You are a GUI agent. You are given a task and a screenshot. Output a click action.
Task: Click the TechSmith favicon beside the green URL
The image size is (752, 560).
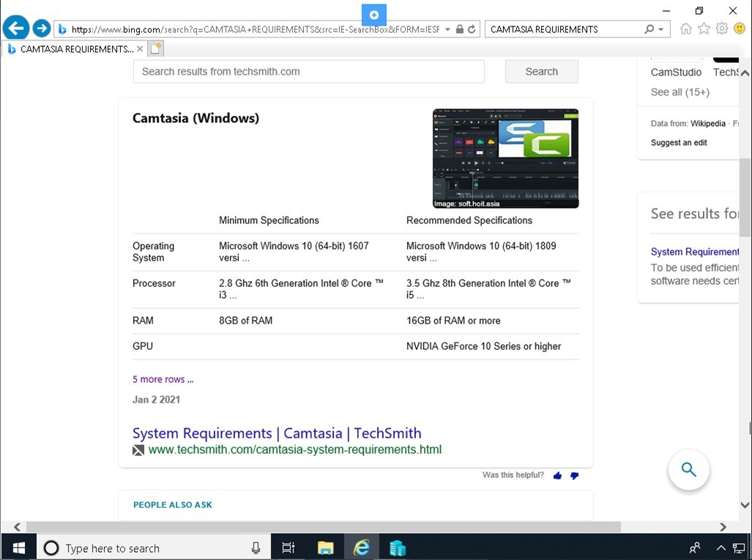[138, 450]
